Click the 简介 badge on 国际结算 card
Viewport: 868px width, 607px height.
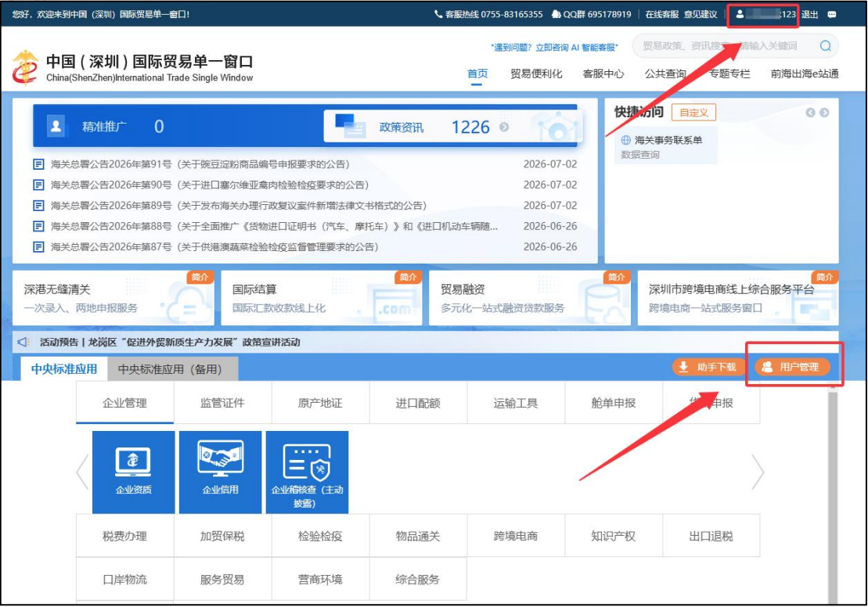coord(408,277)
